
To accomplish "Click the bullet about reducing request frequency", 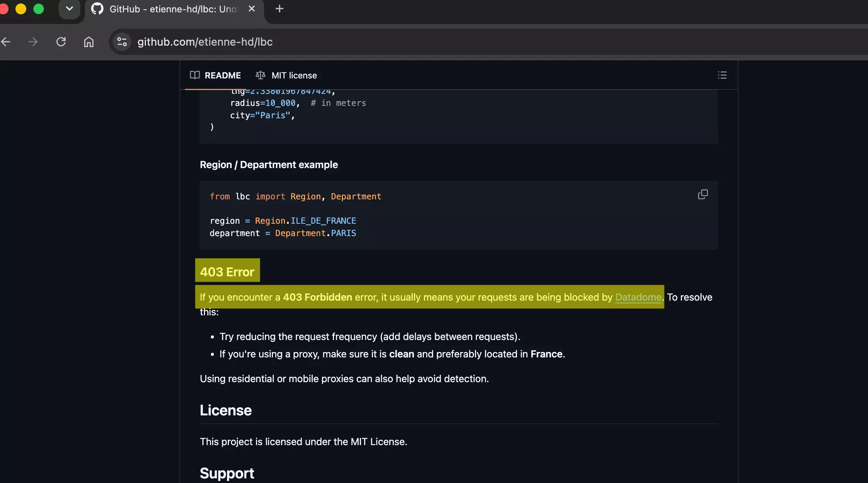I will coord(370,337).
